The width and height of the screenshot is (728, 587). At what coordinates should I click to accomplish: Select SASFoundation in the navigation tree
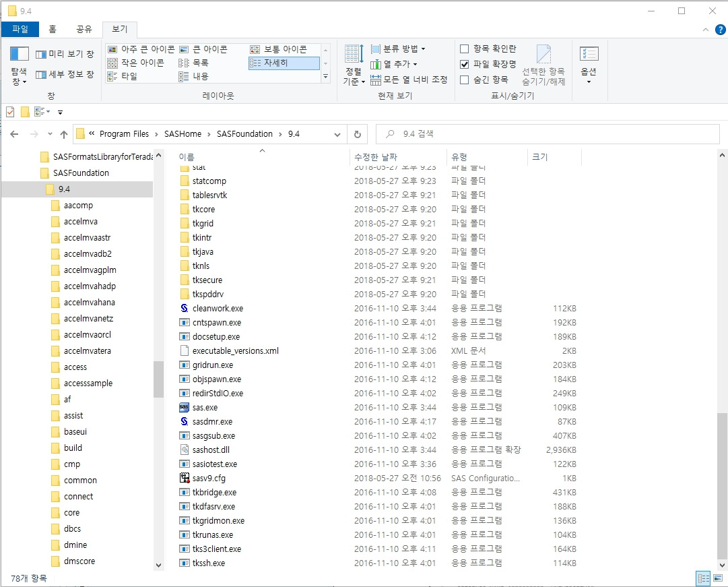click(81, 173)
